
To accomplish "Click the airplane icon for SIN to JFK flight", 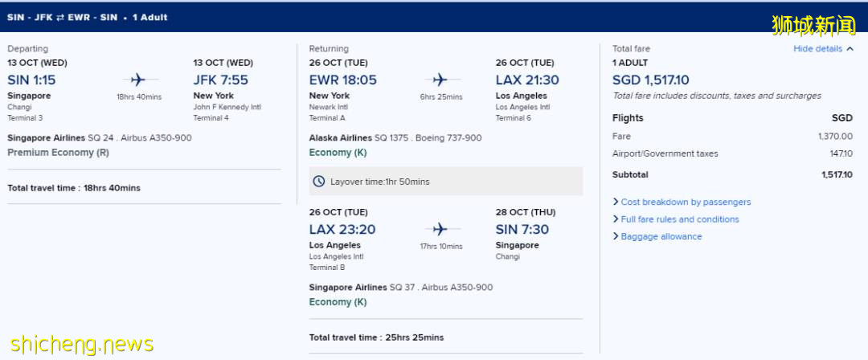I will pyautogui.click(x=137, y=80).
